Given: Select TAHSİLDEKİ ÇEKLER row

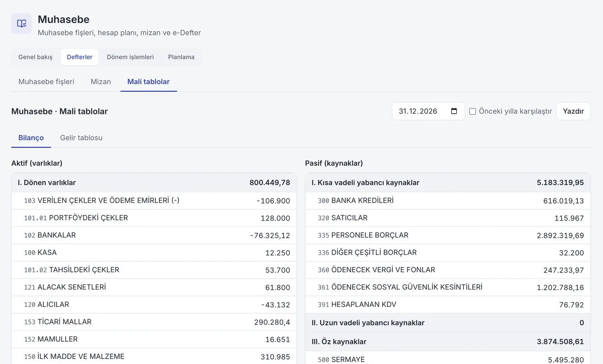Looking at the screenshot, I should click(154, 270).
